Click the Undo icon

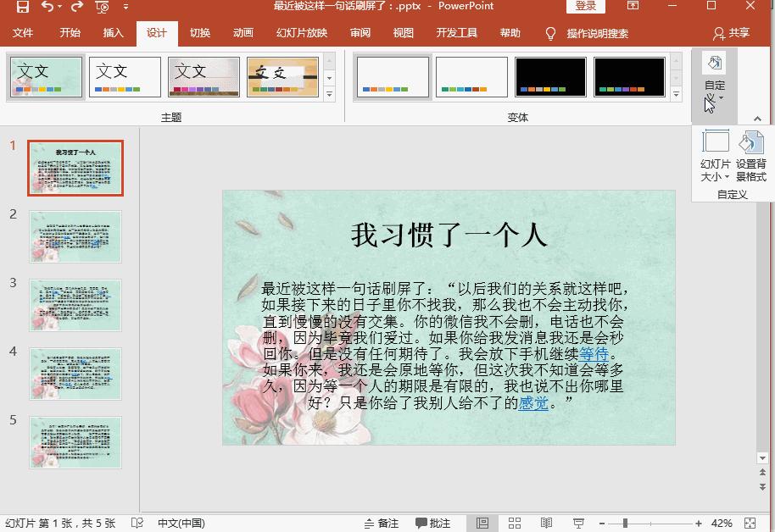pyautogui.click(x=47, y=7)
